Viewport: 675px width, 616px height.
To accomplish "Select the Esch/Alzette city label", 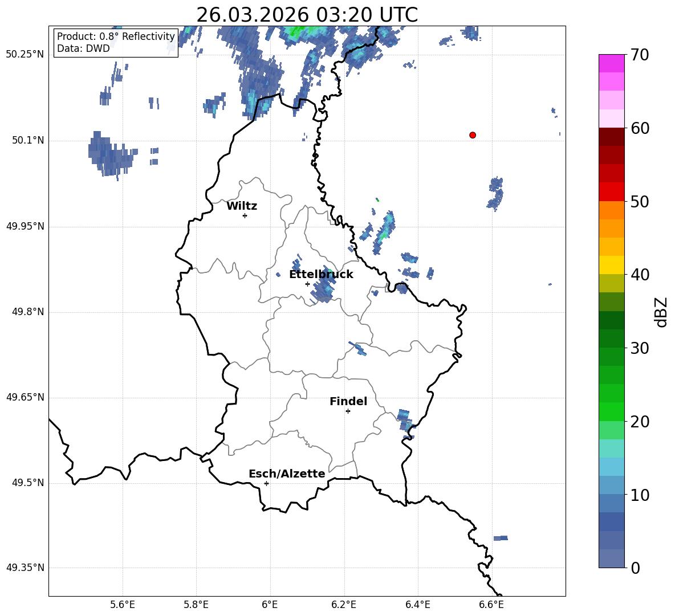I will point(287,474).
